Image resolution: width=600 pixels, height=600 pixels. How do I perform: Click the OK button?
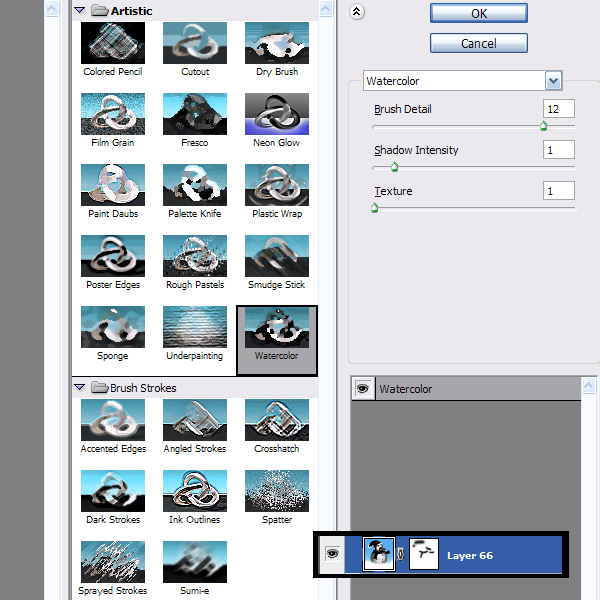(478, 13)
